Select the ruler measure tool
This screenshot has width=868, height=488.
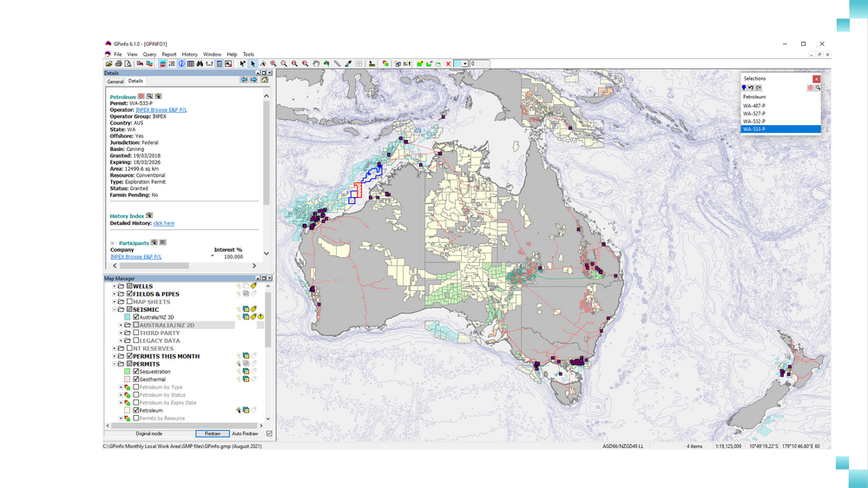click(x=338, y=64)
